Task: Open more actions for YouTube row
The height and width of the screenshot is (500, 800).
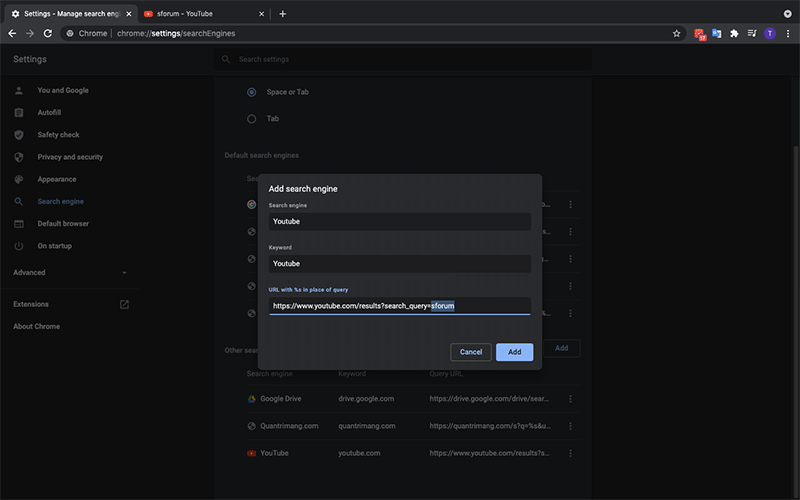Action: (x=571, y=453)
